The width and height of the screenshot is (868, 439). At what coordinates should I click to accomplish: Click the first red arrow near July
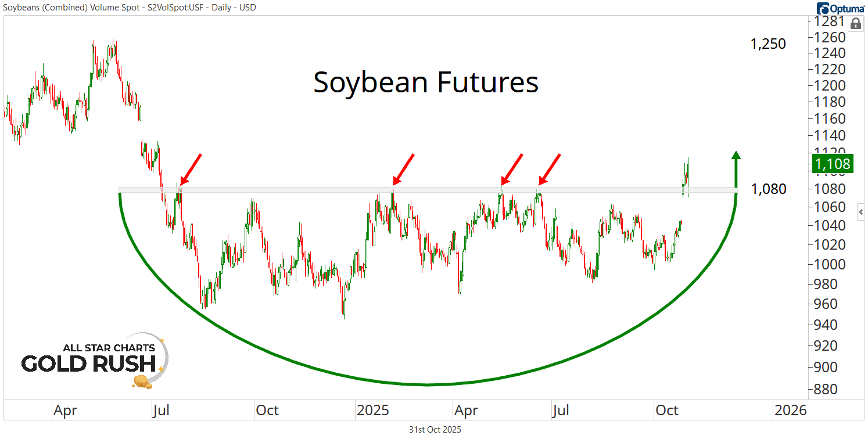(190, 169)
